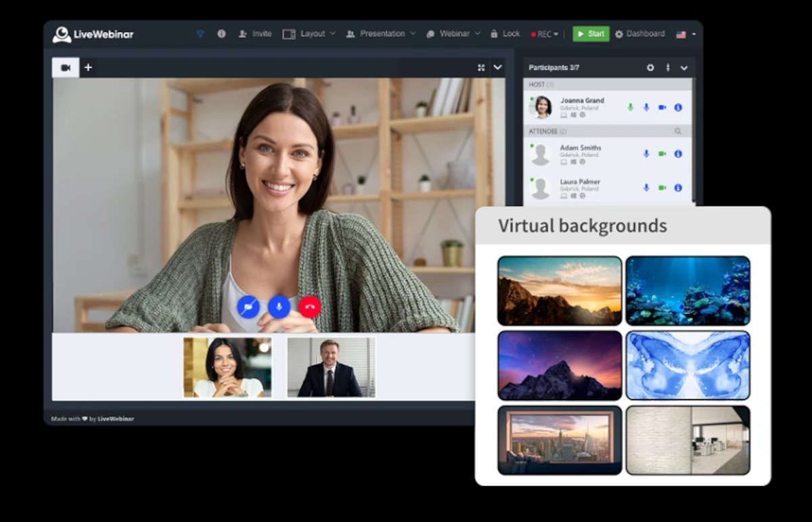Click the Invite button
812x522 pixels.
(255, 34)
